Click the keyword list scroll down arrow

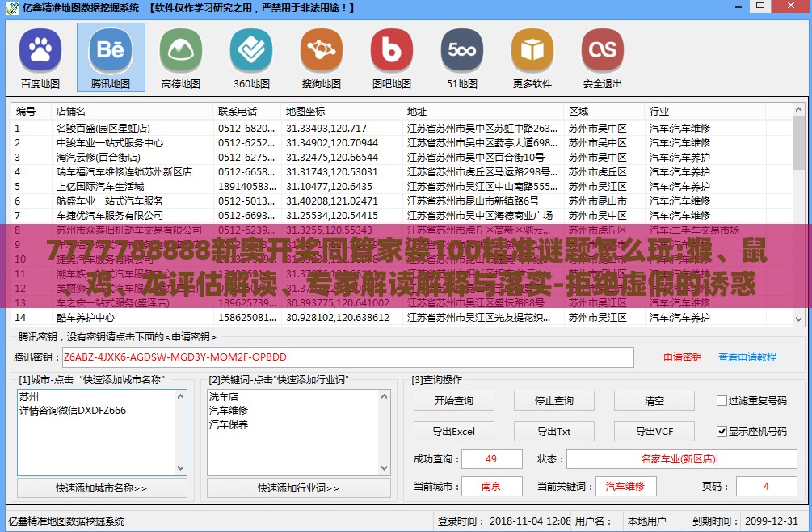coord(385,468)
